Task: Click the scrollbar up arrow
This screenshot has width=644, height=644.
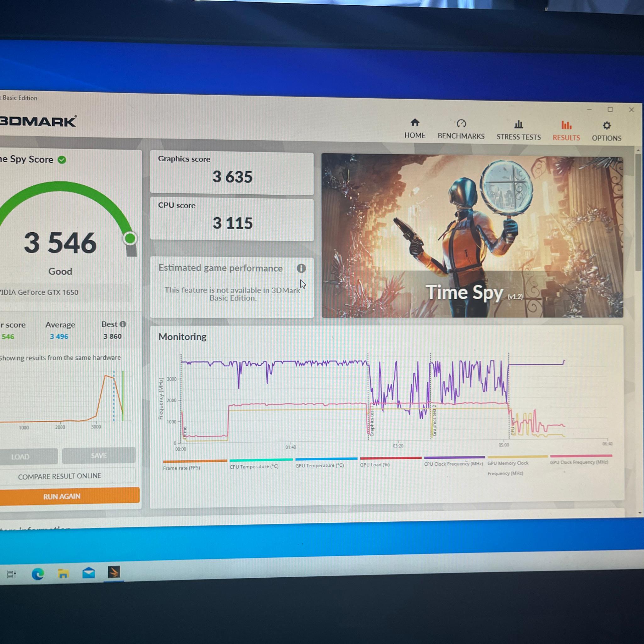Action: (638, 150)
